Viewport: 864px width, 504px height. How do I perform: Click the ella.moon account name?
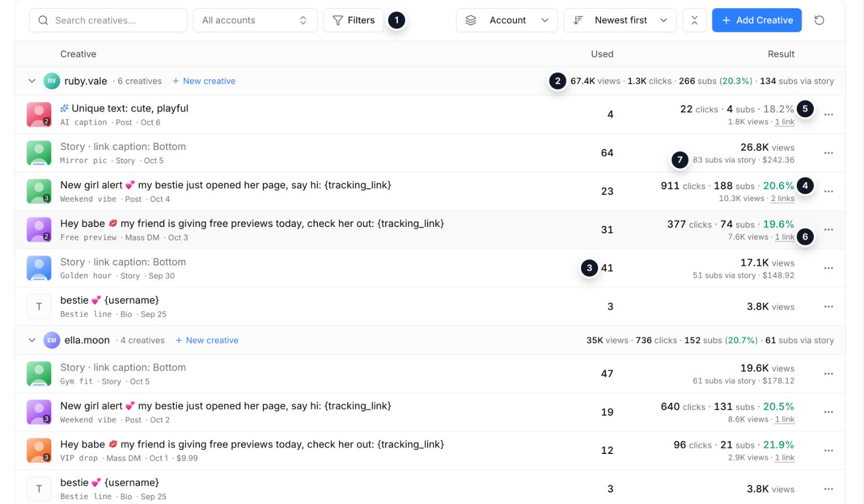[87, 340]
